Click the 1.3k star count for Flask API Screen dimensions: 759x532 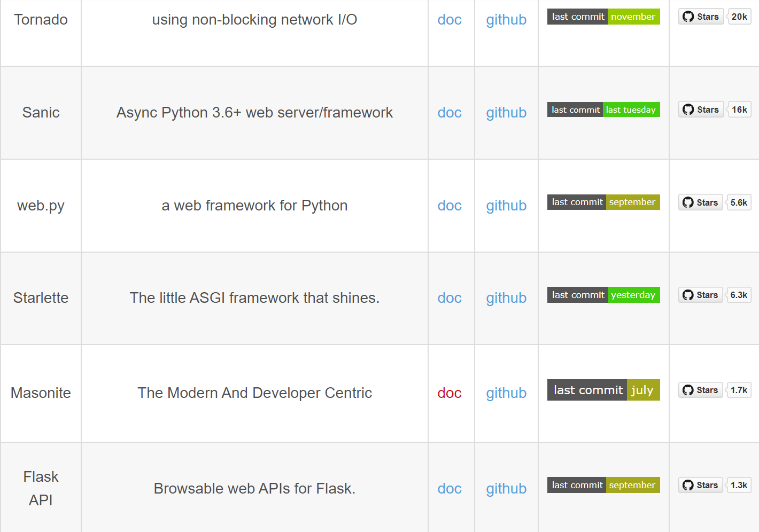pos(739,485)
